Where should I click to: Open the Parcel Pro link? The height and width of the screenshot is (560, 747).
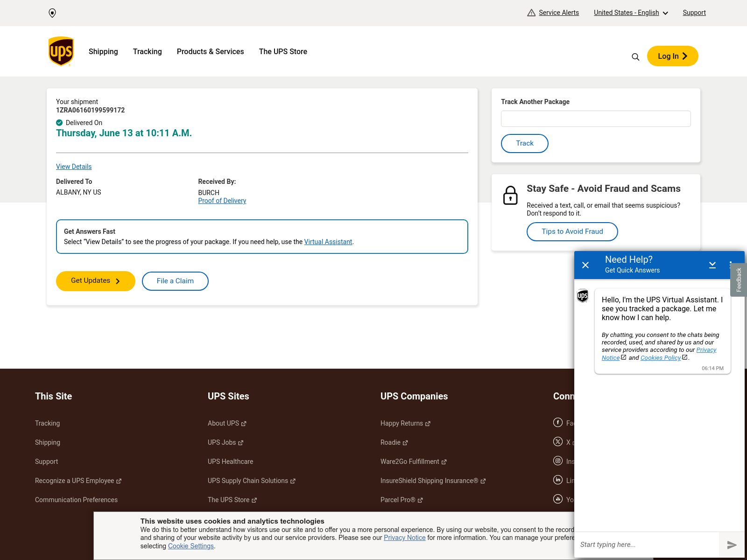pyautogui.click(x=402, y=500)
